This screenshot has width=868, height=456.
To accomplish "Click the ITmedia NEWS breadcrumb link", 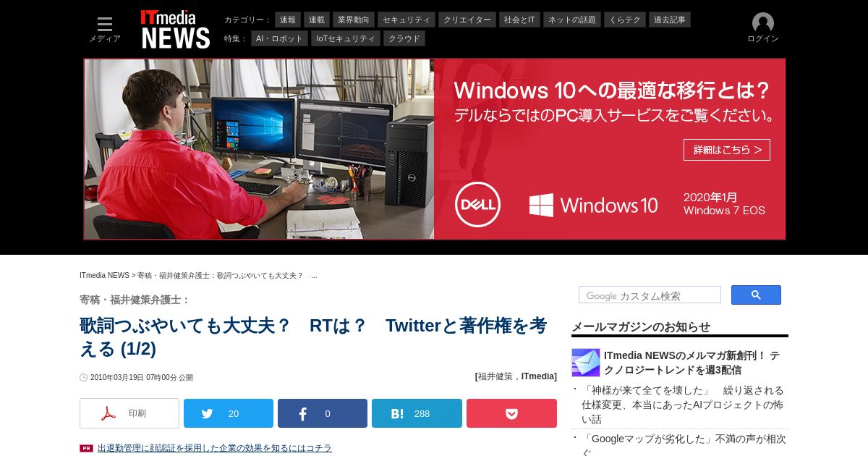I will coord(104,276).
